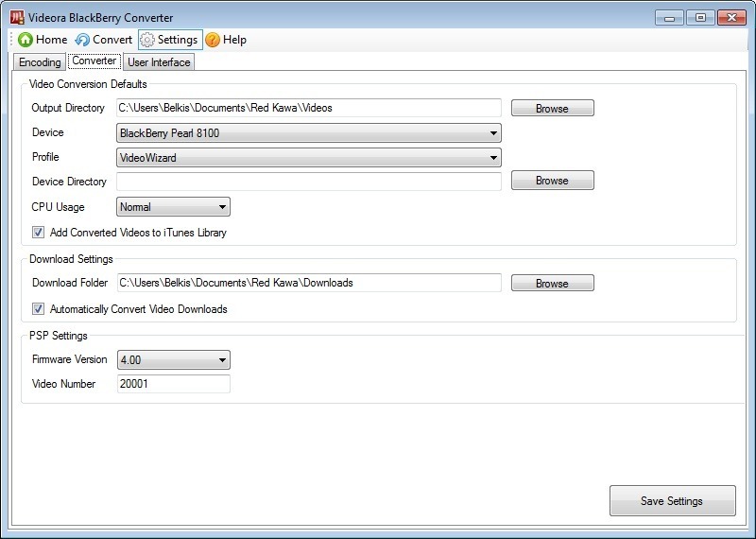Screen dimensions: 756x539
Task: Switch to the User Interface tab
Action: coord(159,62)
